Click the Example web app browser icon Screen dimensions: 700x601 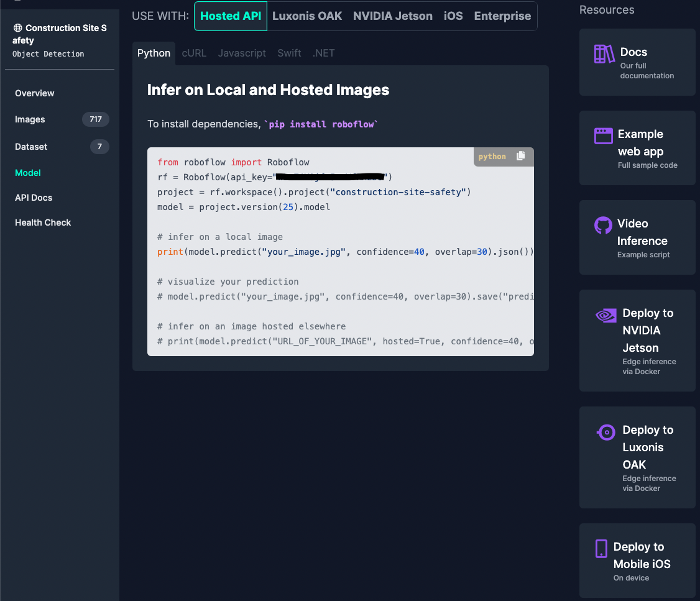(x=603, y=136)
